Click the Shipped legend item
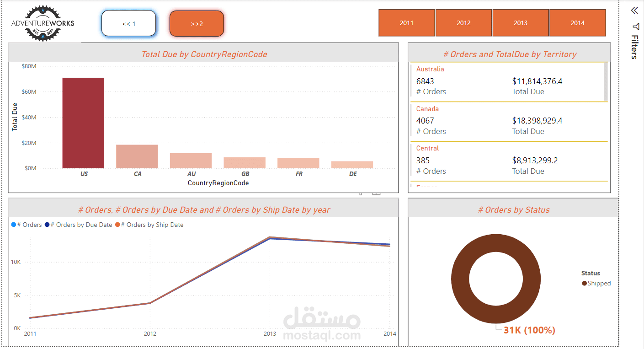 tap(596, 283)
